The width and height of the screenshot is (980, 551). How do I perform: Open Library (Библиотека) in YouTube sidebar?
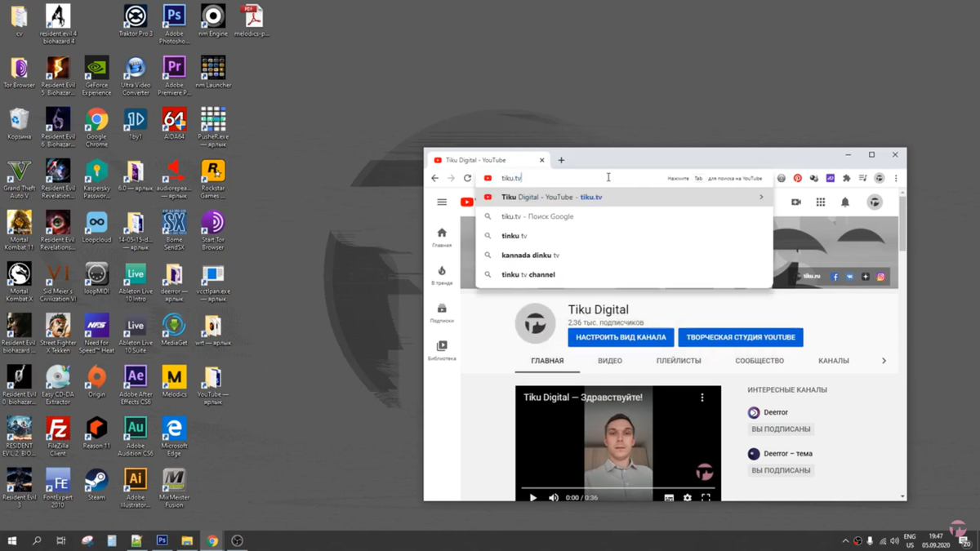point(442,350)
